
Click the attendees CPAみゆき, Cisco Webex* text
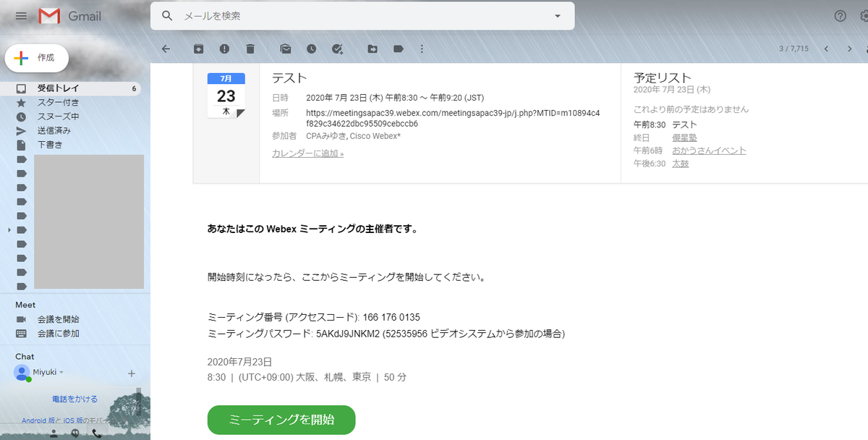pyautogui.click(x=353, y=135)
